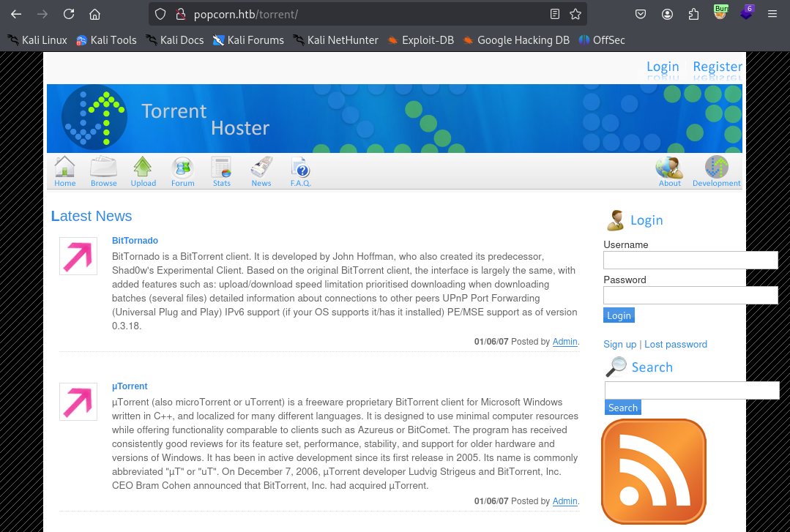Reload the page with the refresh icon
790x532 pixels.
pyautogui.click(x=69, y=14)
